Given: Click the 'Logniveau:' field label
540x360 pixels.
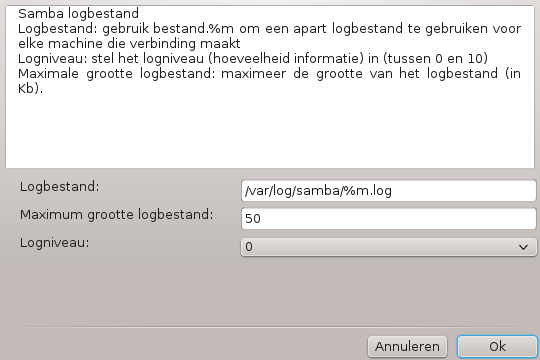Looking at the screenshot, I should pos(54,243).
